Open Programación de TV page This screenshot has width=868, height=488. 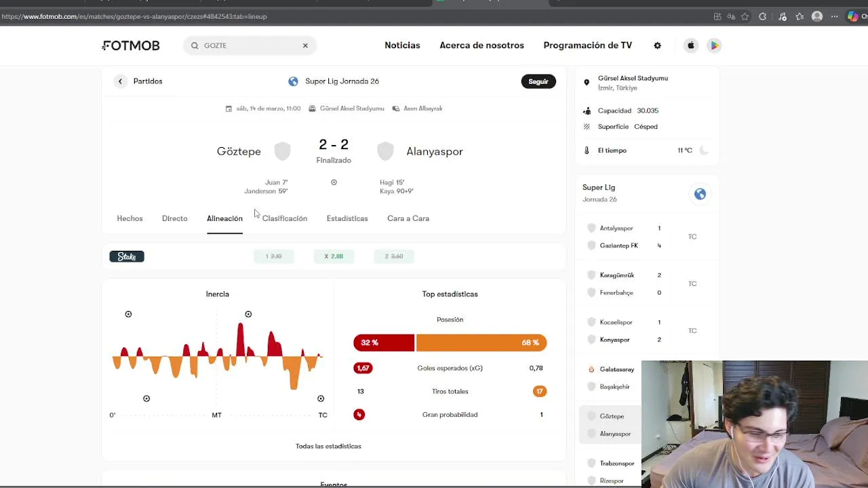pyautogui.click(x=587, y=45)
